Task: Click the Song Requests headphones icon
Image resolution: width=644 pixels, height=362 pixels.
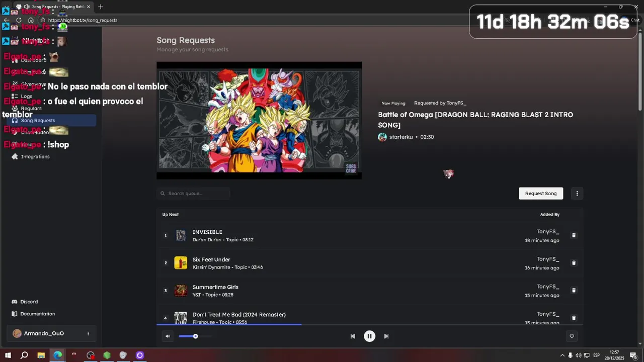Action: pos(15,121)
